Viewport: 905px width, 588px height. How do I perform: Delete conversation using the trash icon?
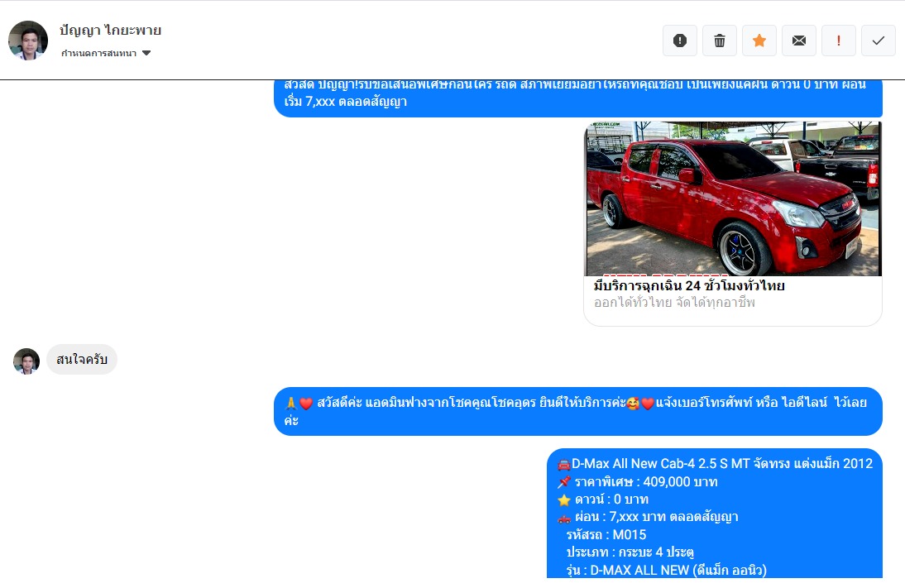coord(720,41)
